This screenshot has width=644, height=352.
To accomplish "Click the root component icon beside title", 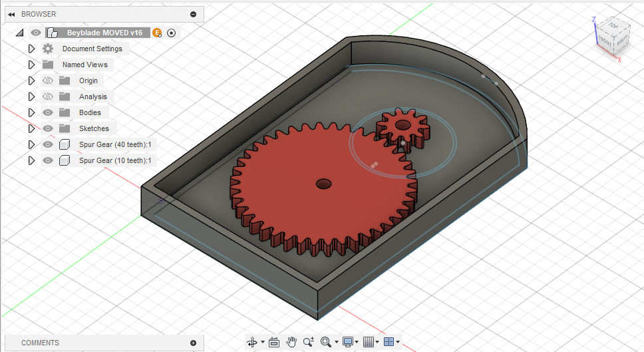I will (x=52, y=33).
